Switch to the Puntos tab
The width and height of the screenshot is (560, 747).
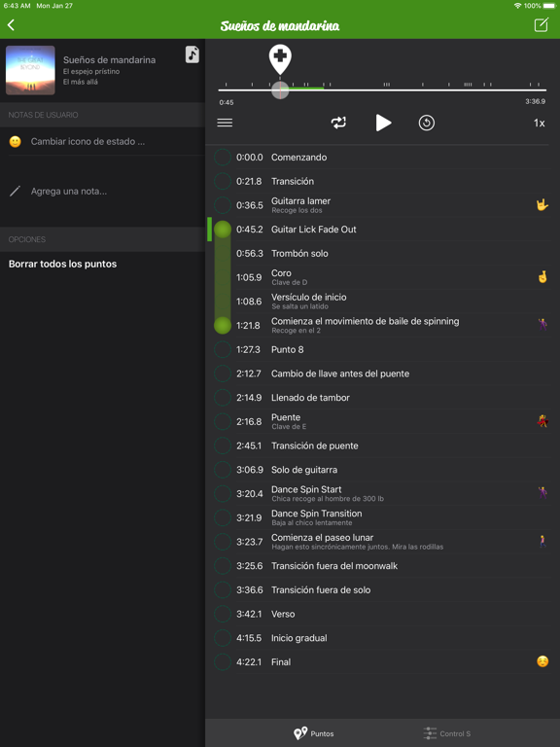click(313, 733)
